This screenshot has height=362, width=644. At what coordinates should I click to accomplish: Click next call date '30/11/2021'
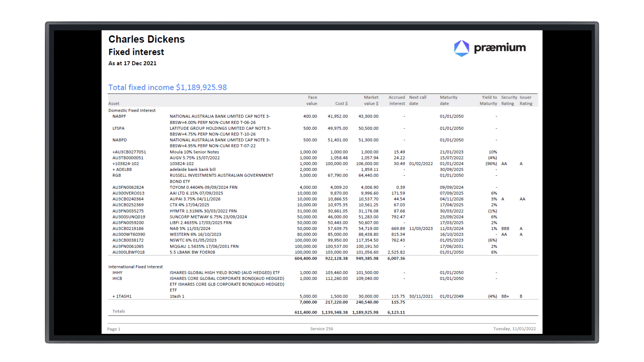421,296
